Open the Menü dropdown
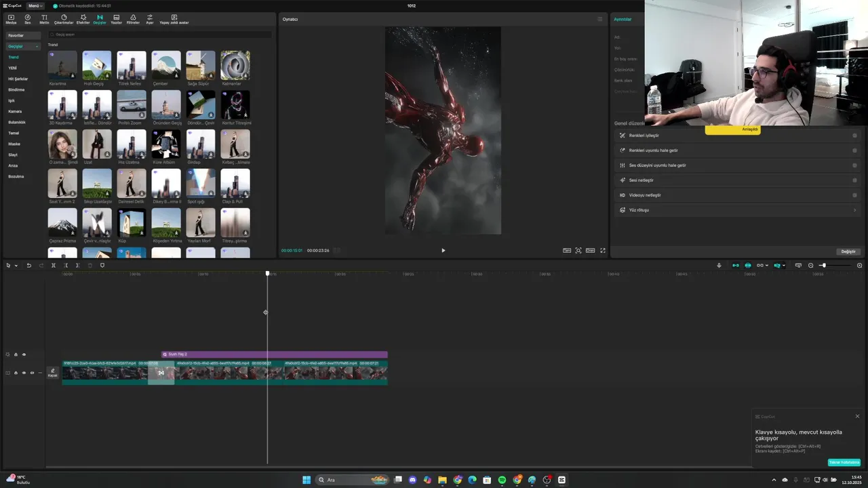The image size is (868, 488). click(35, 5)
